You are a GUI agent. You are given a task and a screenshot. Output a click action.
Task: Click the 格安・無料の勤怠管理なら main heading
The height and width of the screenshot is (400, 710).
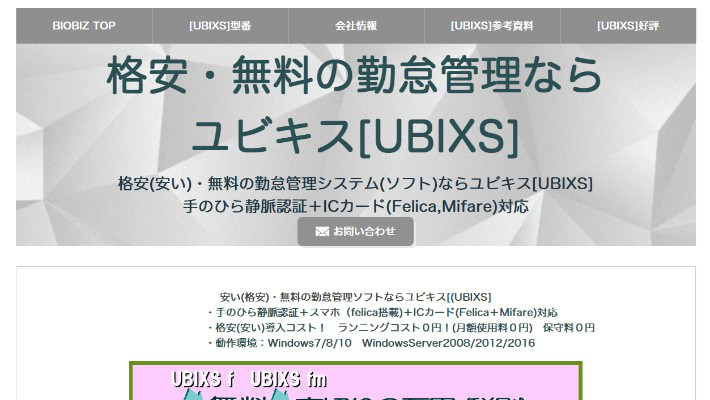355,75
